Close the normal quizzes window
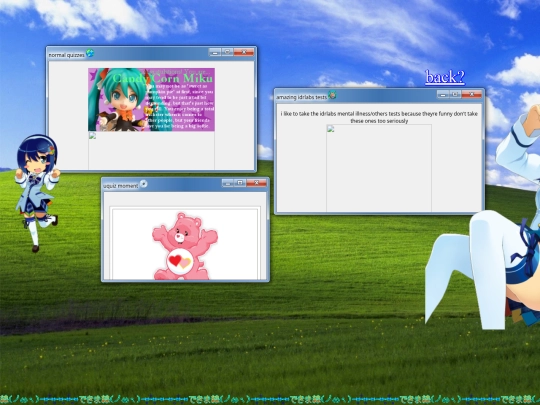The image size is (540, 405). click(244, 52)
